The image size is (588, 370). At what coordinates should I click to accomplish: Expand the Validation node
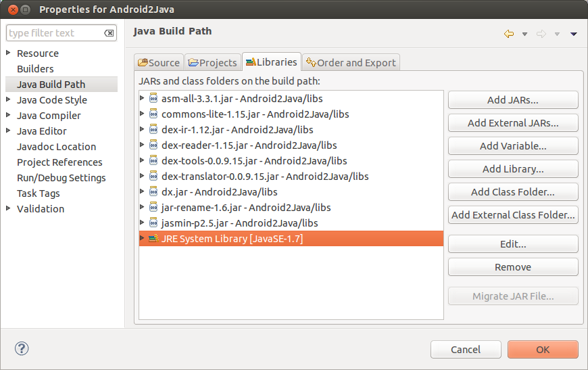point(8,208)
